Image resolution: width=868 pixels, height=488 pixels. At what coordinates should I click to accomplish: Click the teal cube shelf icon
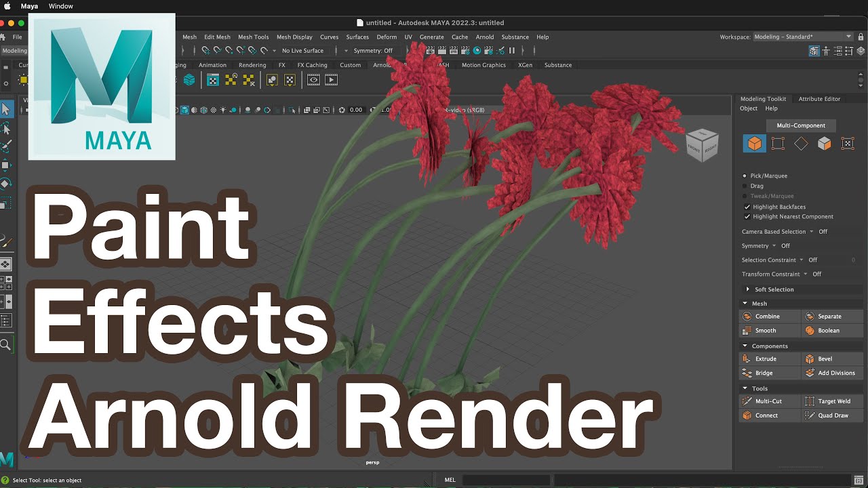189,80
